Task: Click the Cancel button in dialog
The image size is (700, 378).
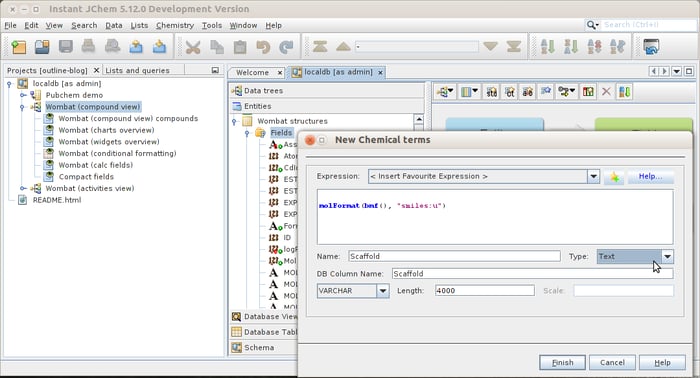Action: coord(612,362)
